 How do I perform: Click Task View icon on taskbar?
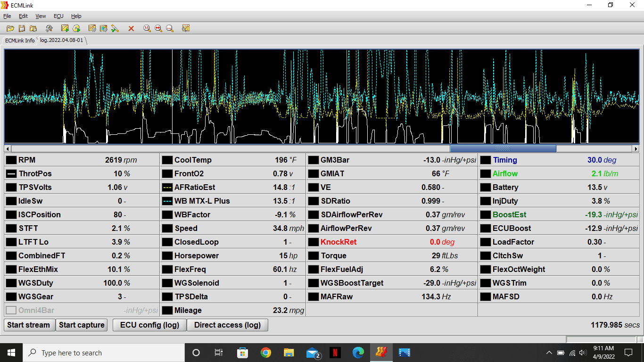tap(219, 353)
